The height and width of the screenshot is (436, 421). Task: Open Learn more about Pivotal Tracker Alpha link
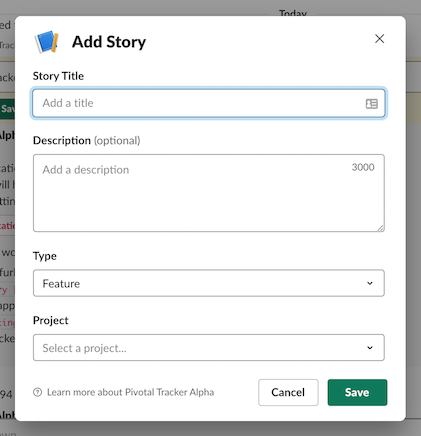[x=130, y=392]
